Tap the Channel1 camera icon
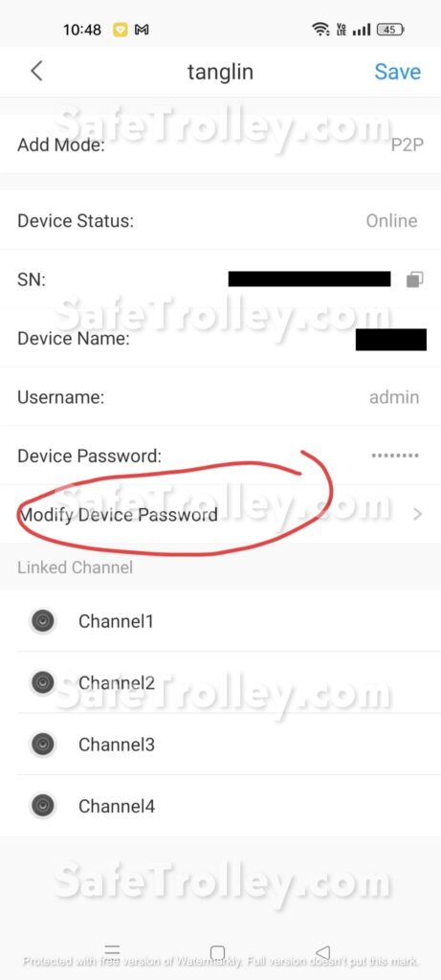441x980 pixels. 42,621
